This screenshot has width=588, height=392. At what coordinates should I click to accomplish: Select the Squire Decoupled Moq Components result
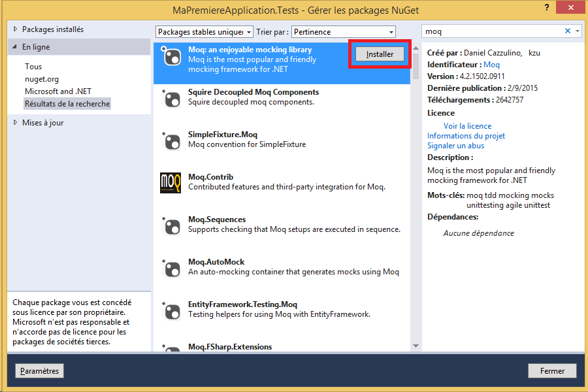coord(282,105)
